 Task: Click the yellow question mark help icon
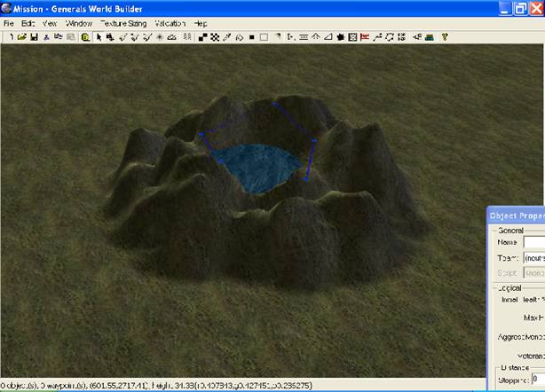pos(445,36)
